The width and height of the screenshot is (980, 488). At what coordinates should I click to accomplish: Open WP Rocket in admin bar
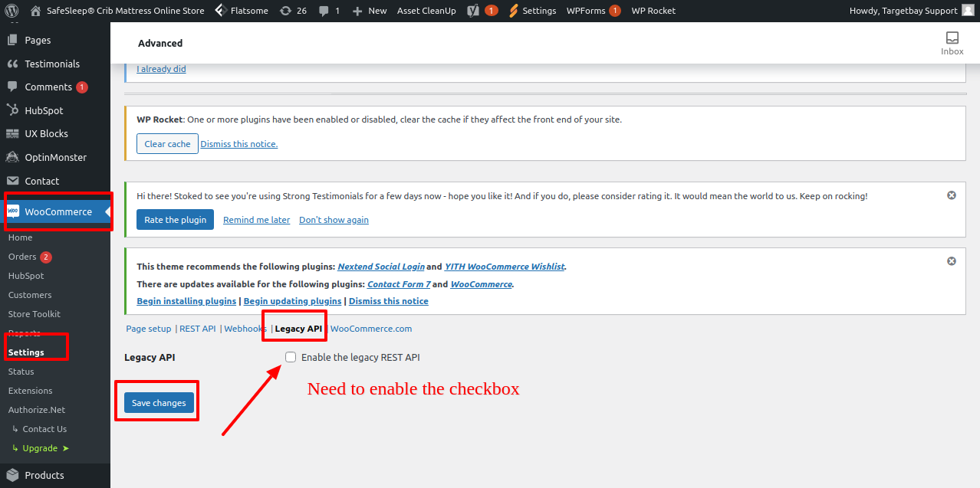tap(653, 11)
